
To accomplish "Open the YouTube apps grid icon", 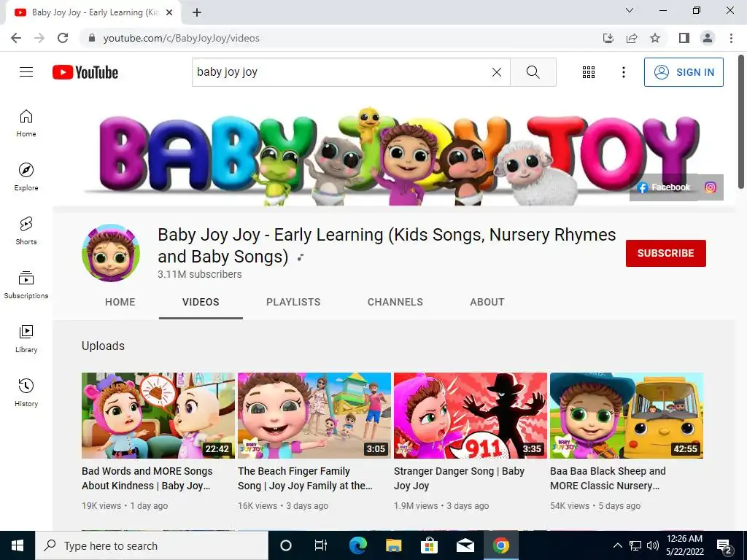I will point(589,72).
